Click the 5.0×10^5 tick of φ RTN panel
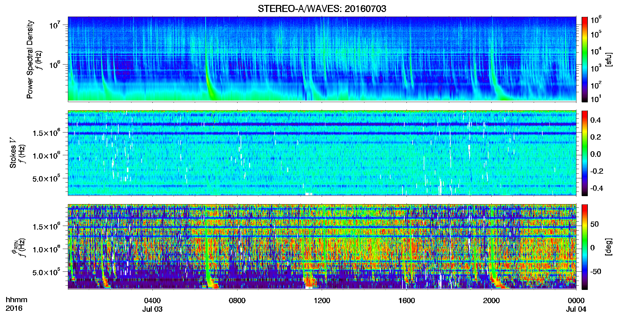644x332 pixels. pos(47,272)
